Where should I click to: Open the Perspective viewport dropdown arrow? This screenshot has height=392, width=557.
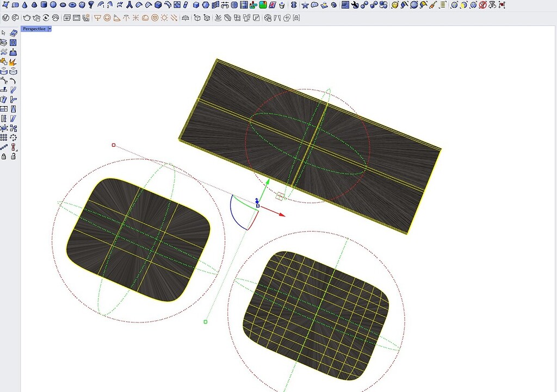(48, 28)
